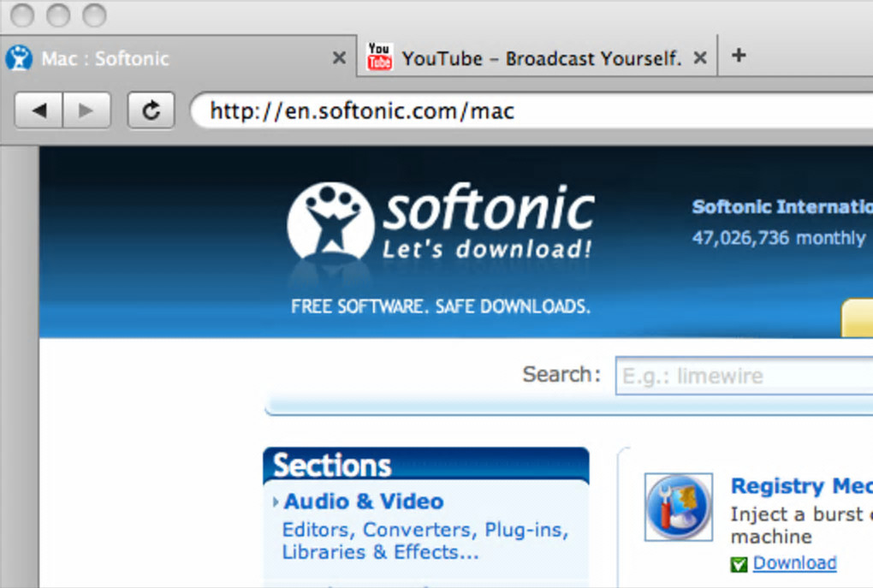Click the green checkmark icon beside Download

tap(739, 565)
